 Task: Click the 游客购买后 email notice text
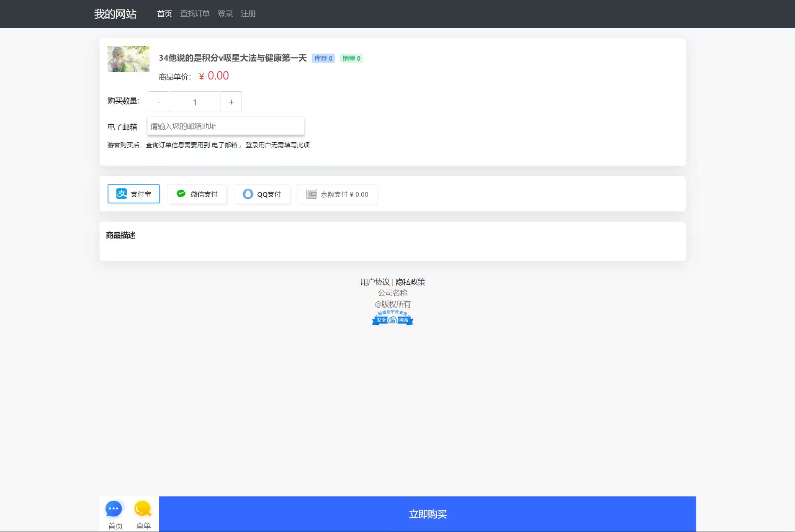208,145
